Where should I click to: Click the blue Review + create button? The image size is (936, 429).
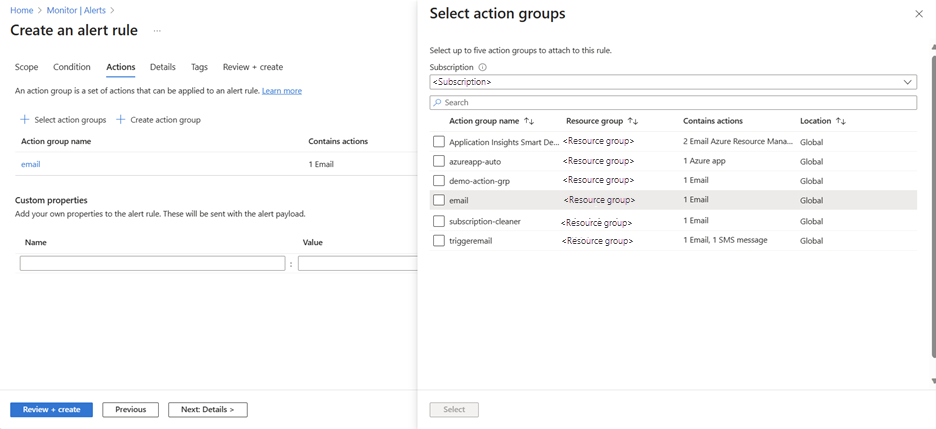coord(51,409)
